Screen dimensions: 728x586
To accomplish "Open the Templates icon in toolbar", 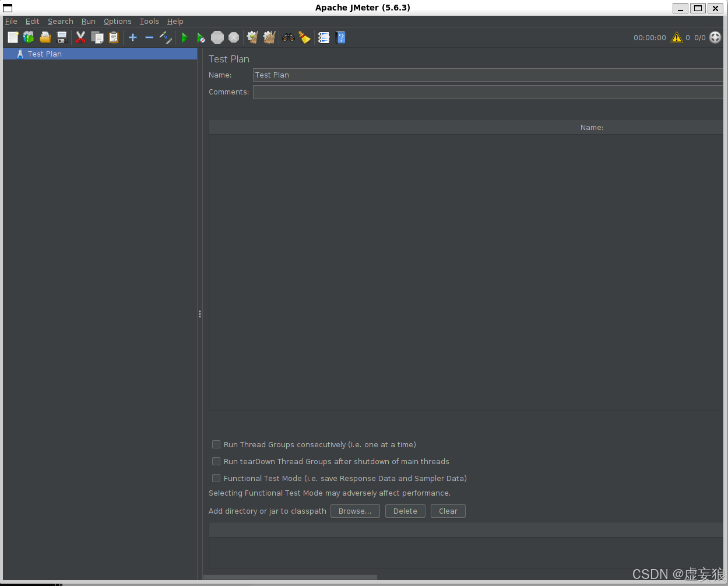I will click(29, 37).
